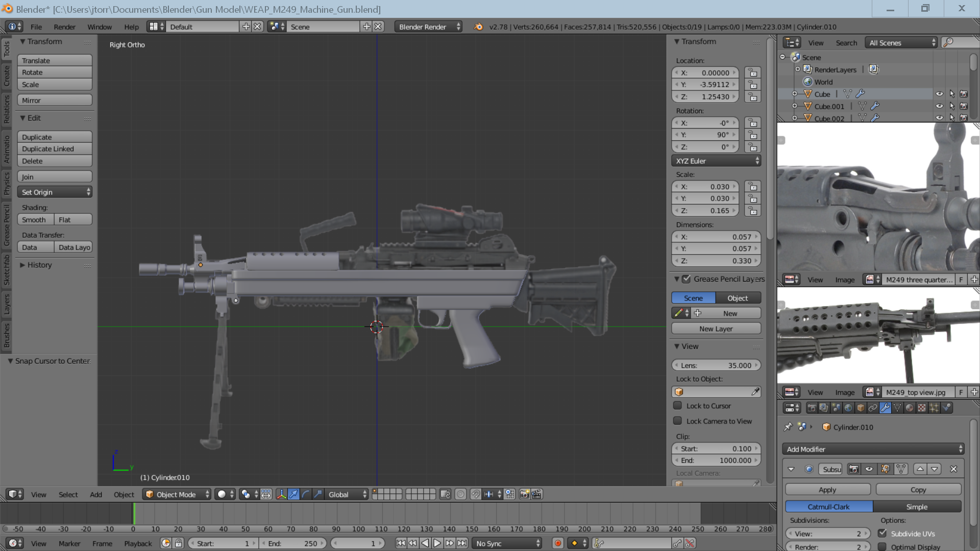Open the Physics properties tab
Image resolution: width=980 pixels, height=551 pixels.
[x=946, y=408]
